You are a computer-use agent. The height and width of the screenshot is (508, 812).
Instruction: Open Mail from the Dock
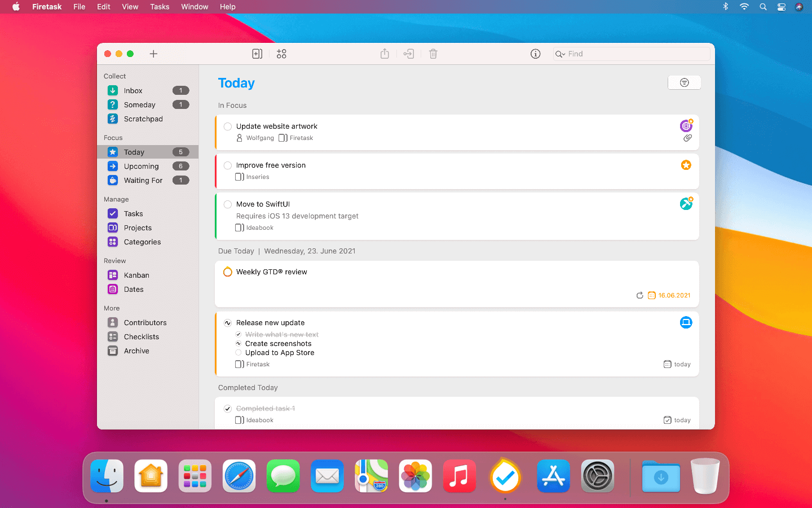point(327,476)
